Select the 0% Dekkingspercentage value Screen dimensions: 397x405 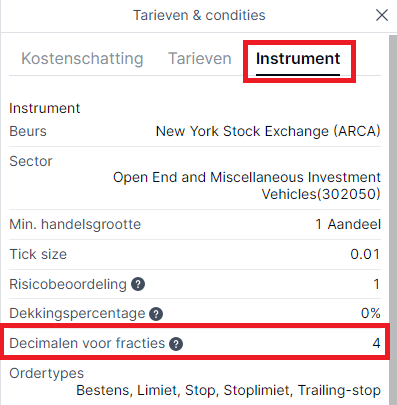[370, 313]
